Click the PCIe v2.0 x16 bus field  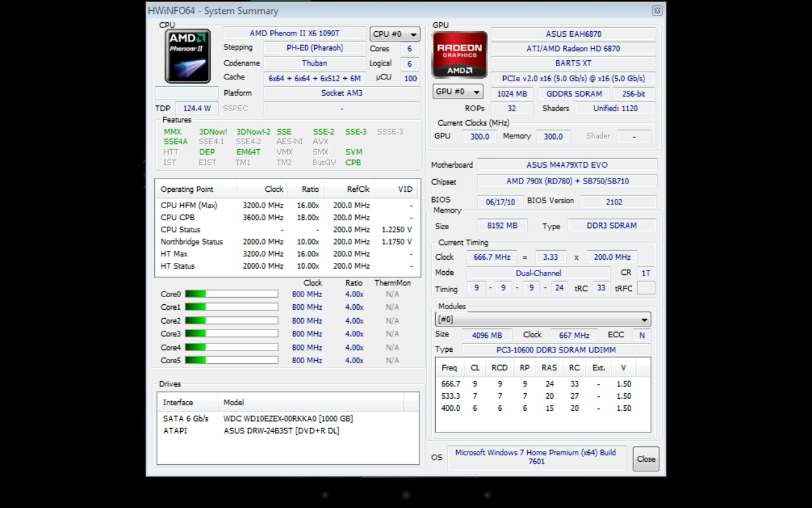point(573,79)
